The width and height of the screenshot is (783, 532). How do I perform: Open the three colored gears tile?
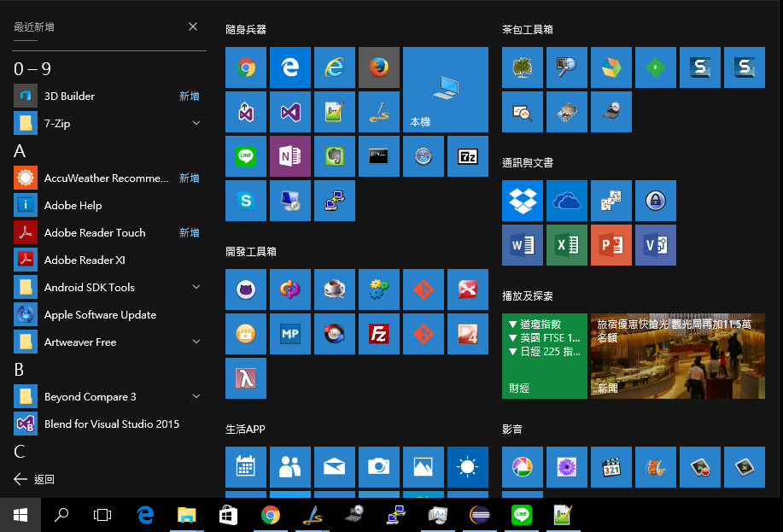(379, 289)
